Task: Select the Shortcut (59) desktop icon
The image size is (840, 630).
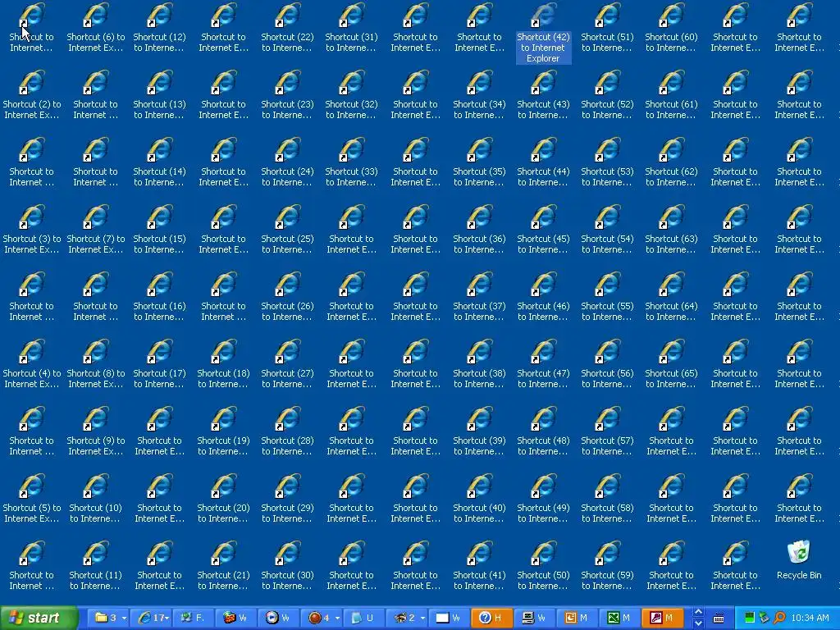Action: tap(608, 566)
